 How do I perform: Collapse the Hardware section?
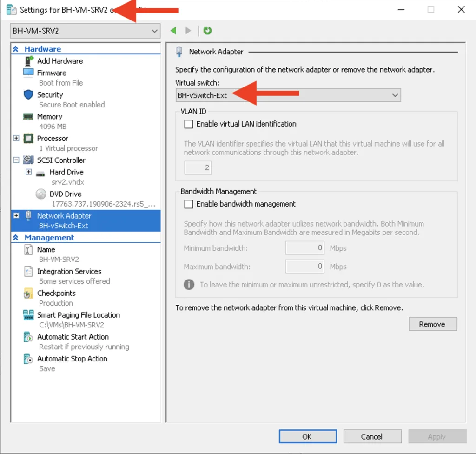tap(16, 49)
